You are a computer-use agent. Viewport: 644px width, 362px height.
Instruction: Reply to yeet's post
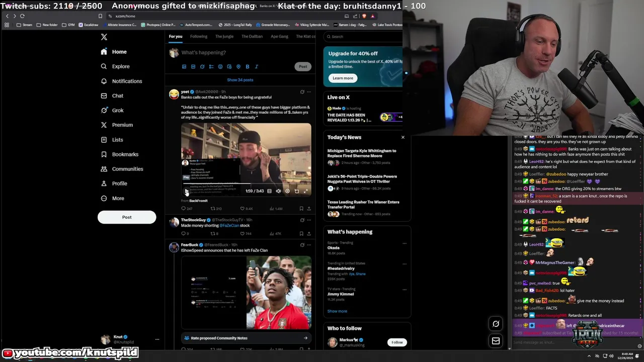click(187, 209)
